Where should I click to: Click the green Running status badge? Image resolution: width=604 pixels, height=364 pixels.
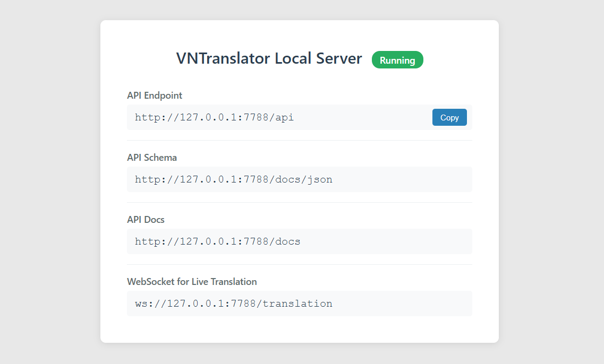(x=397, y=60)
